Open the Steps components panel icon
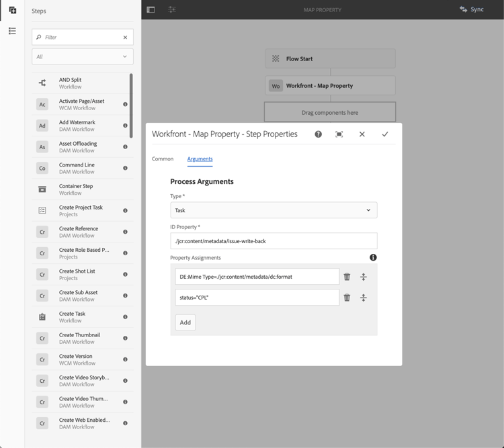504x448 pixels. [x=13, y=10]
